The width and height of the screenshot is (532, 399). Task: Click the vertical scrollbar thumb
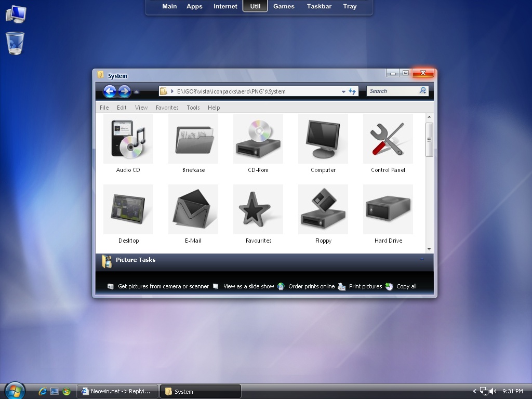(x=429, y=140)
